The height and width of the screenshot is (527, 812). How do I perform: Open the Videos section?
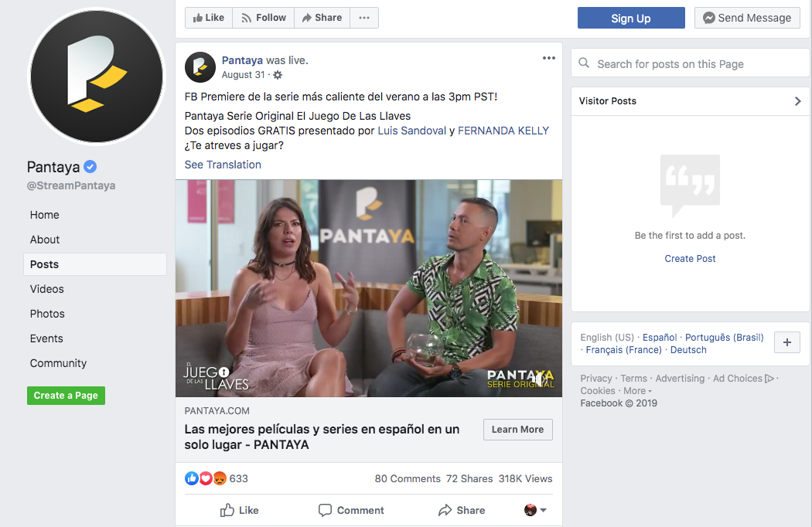pyautogui.click(x=46, y=289)
